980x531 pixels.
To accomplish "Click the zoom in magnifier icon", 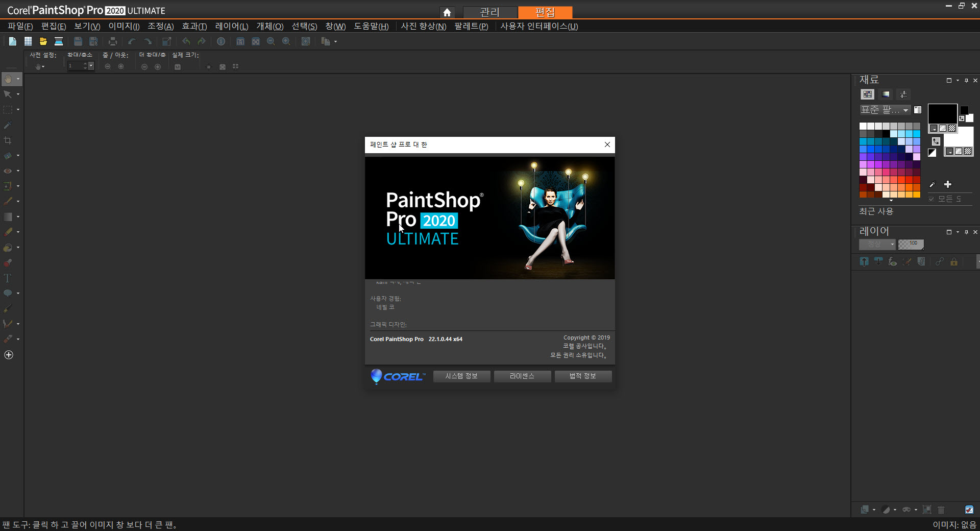I will point(286,41).
